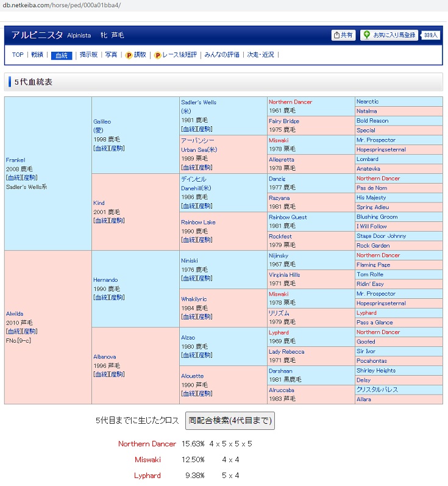Click Northern Dancer in cross summary
The image size is (448, 486).
[x=147, y=444]
